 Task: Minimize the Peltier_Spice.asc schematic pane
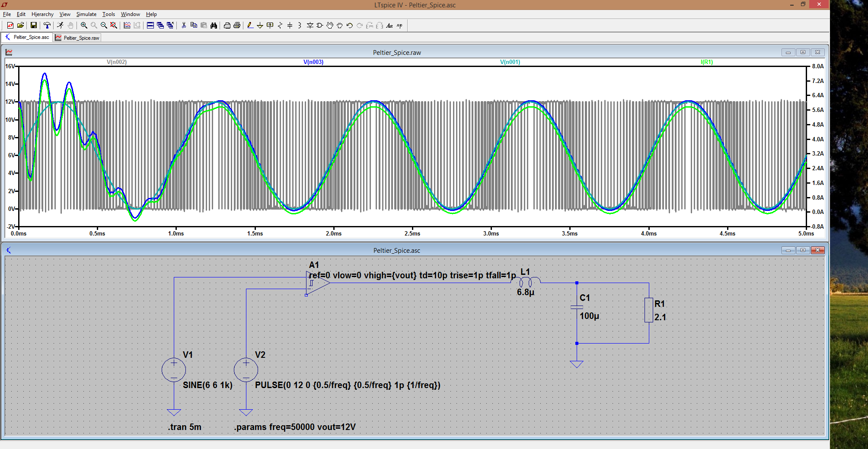click(x=788, y=250)
